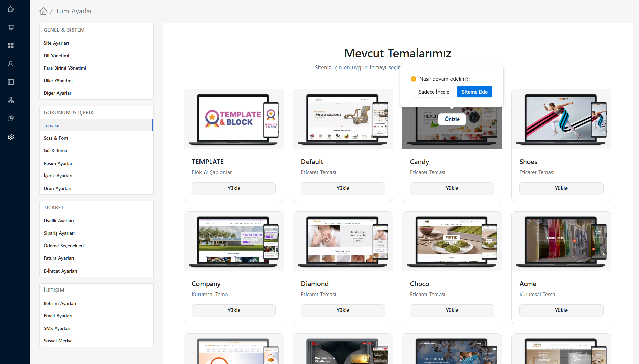Image resolution: width=639 pixels, height=364 pixels.
Task: Select the Temalar menu item
Action: [97, 125]
